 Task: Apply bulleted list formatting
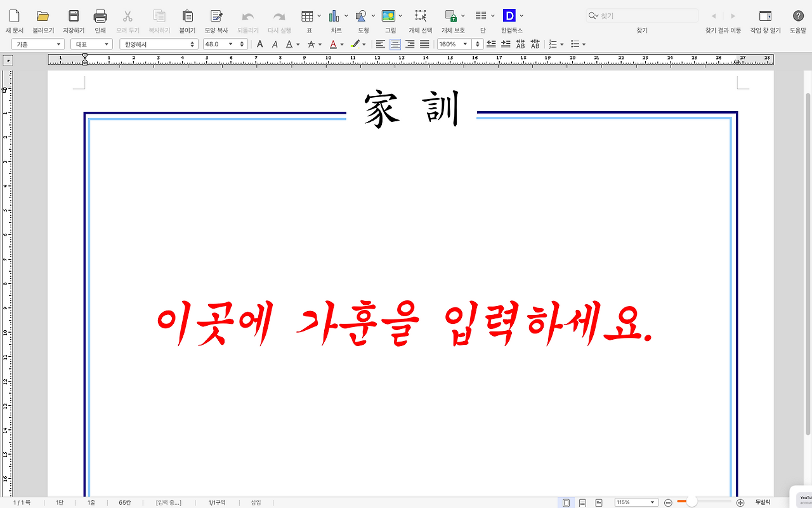(575, 44)
